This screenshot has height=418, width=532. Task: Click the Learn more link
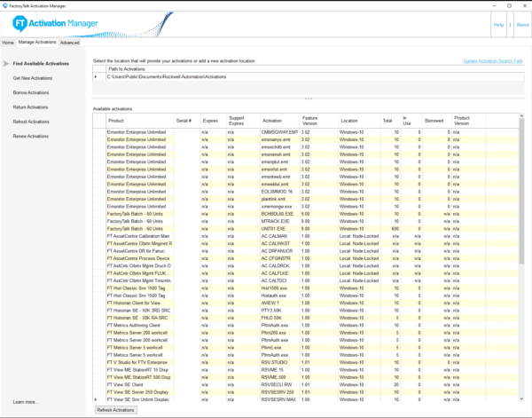[26, 402]
